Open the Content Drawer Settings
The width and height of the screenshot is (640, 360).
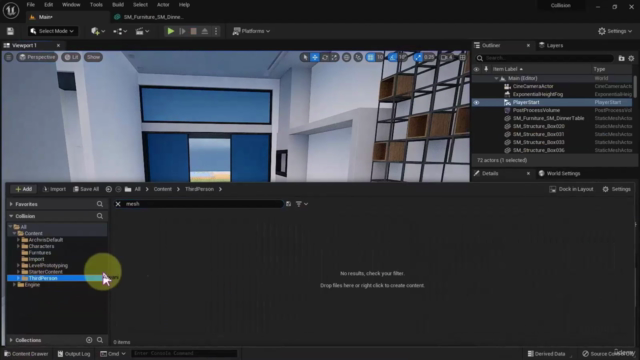point(617,189)
